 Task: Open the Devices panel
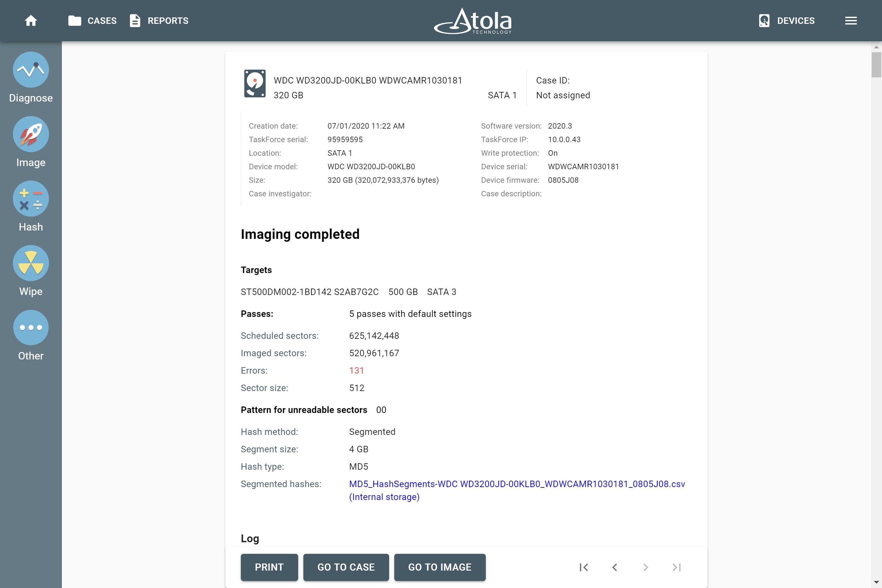point(787,21)
